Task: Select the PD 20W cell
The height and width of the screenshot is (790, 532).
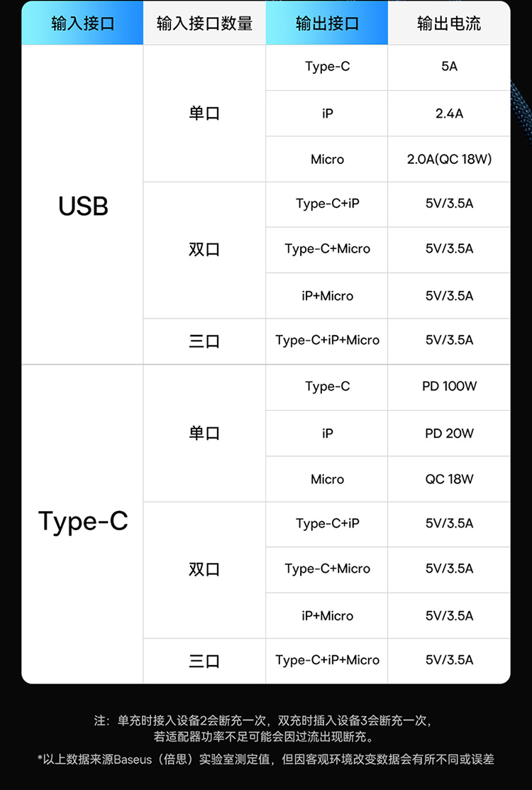Action: point(449,434)
